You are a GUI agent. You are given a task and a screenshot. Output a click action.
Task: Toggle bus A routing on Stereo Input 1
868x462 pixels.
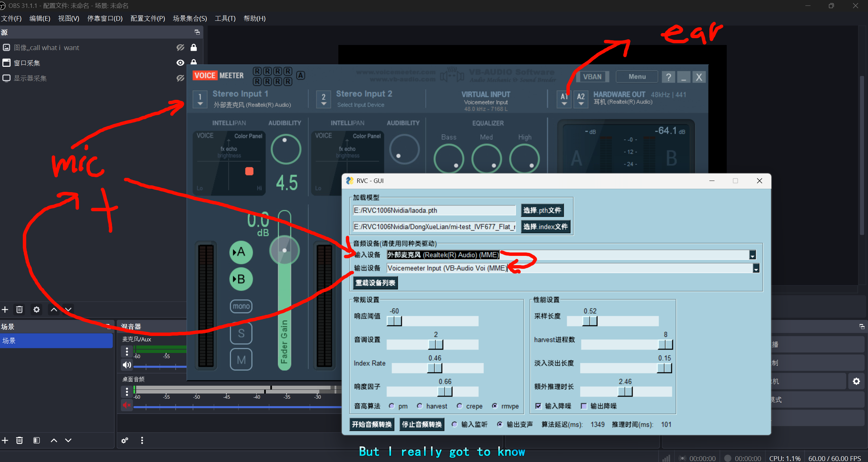[x=241, y=252]
